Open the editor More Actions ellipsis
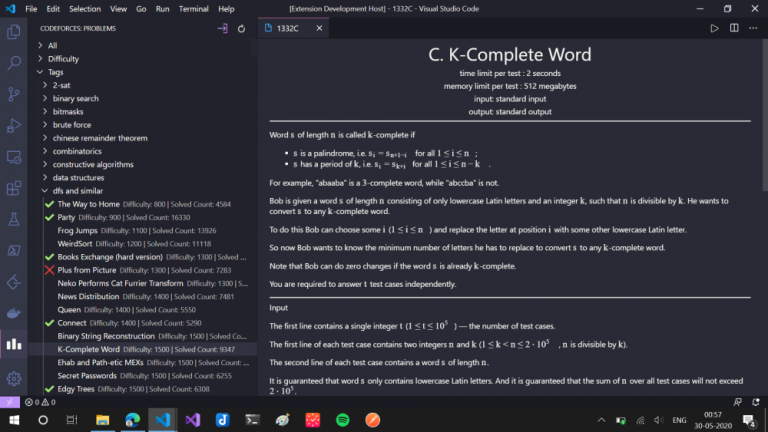 (753, 28)
